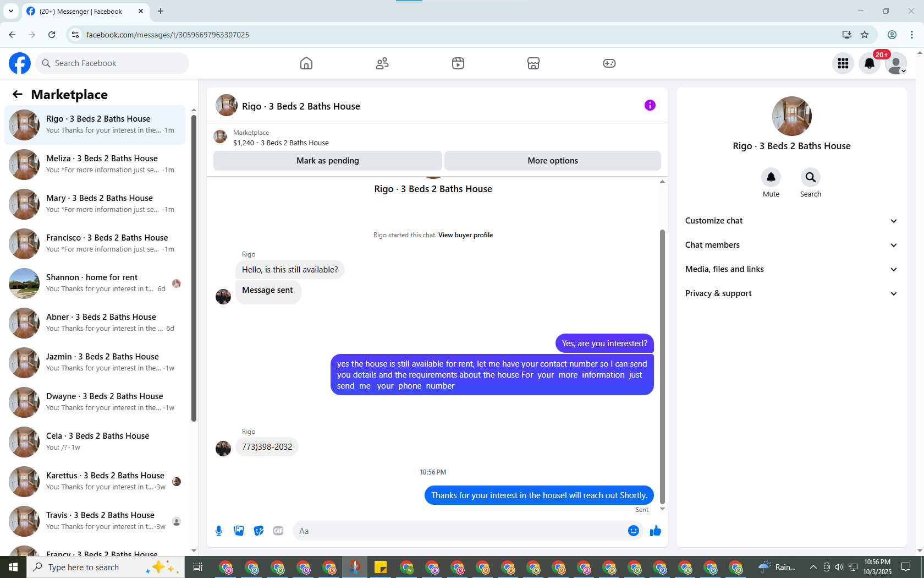Open the Windows notification center icon

pyautogui.click(x=906, y=567)
